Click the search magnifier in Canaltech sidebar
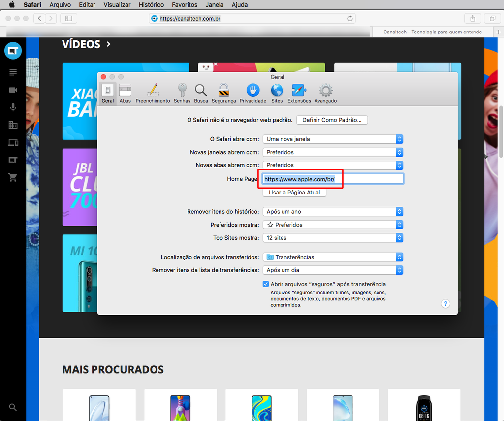The height and width of the screenshot is (421, 504). (x=13, y=407)
